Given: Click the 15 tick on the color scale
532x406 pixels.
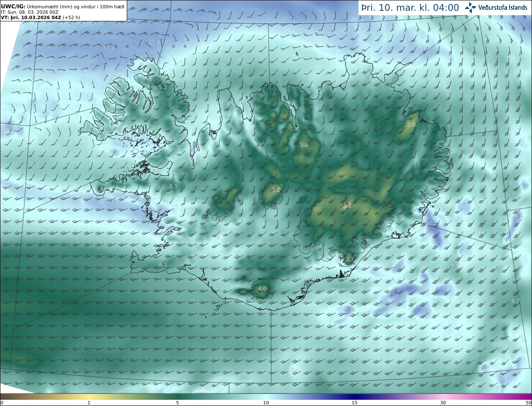Looking at the screenshot, I should [x=355, y=403].
